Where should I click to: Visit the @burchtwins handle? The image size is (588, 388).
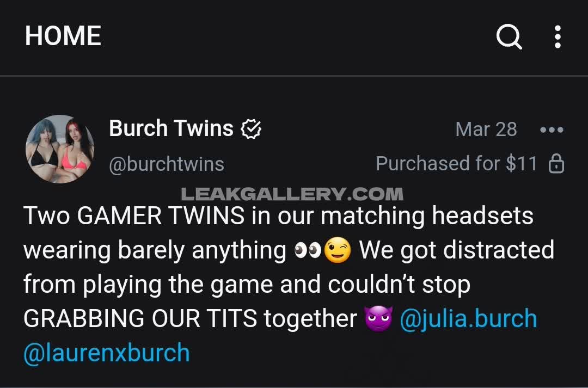point(167,164)
